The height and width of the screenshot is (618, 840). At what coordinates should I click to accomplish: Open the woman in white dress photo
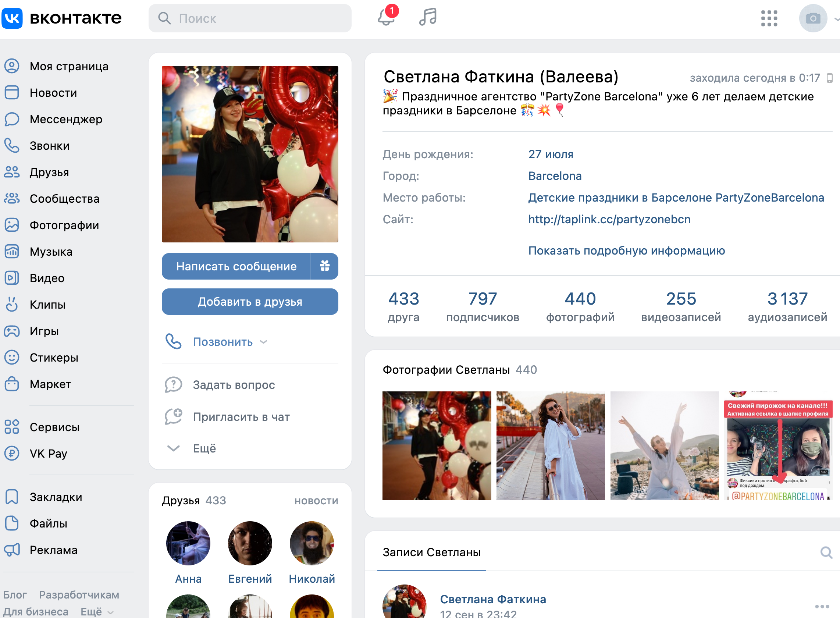click(x=550, y=445)
